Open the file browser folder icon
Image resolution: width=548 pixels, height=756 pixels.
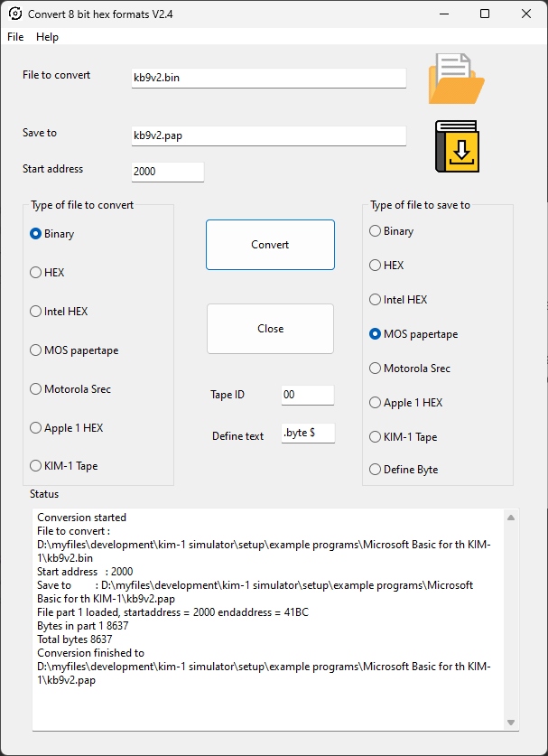point(456,79)
